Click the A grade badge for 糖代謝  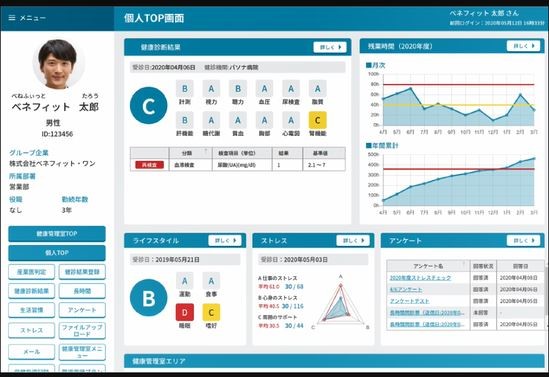coord(211,120)
